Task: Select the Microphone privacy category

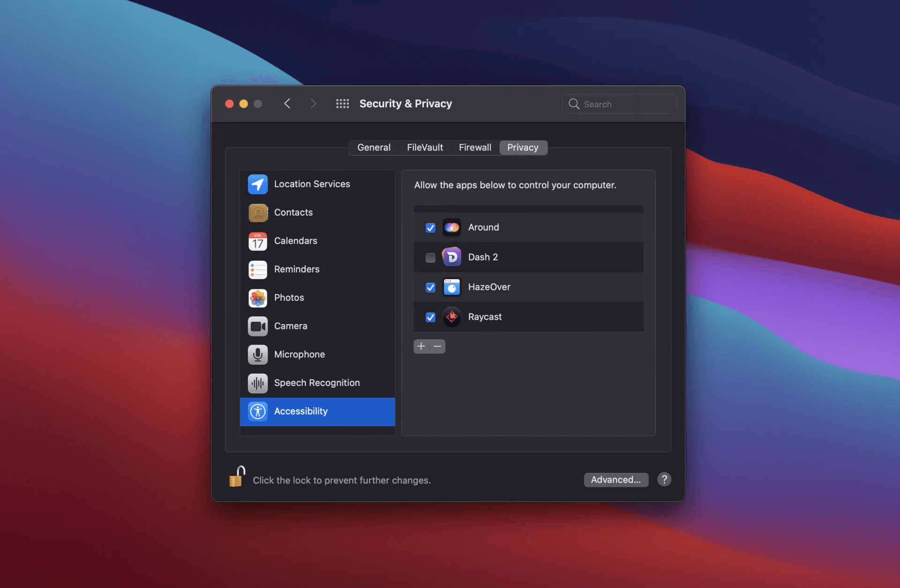Action: 258,355
